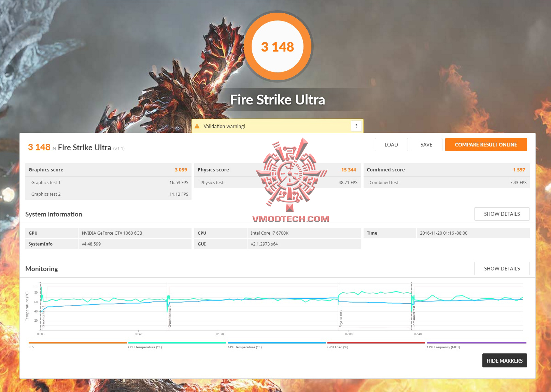Click the orange score circle showing 3 148

(278, 46)
